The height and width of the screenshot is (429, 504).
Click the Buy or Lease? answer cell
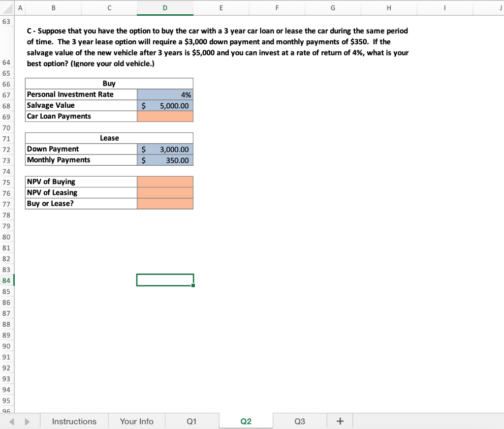pos(165,203)
